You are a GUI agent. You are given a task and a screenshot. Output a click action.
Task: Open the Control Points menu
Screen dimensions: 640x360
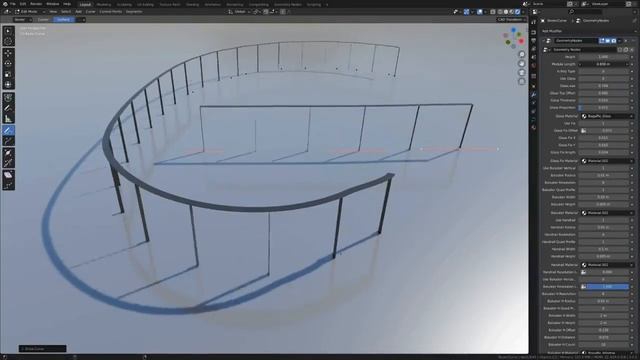click(x=111, y=12)
